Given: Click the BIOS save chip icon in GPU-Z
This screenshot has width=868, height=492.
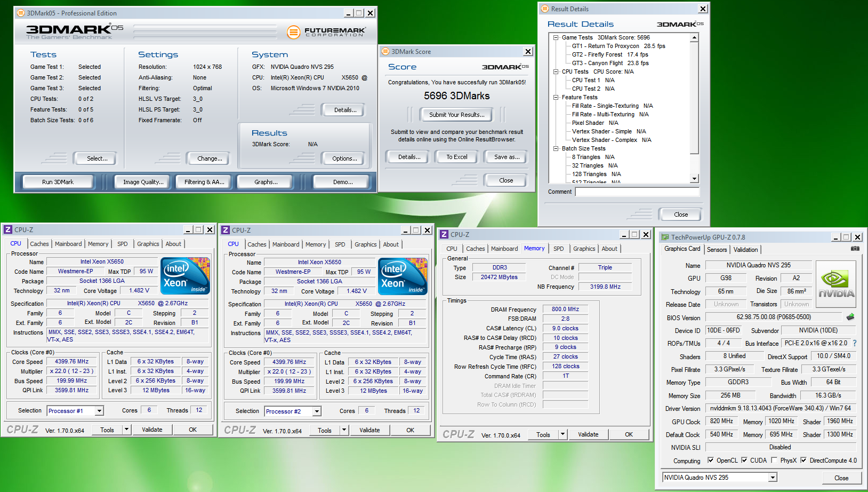Looking at the screenshot, I should (x=850, y=317).
